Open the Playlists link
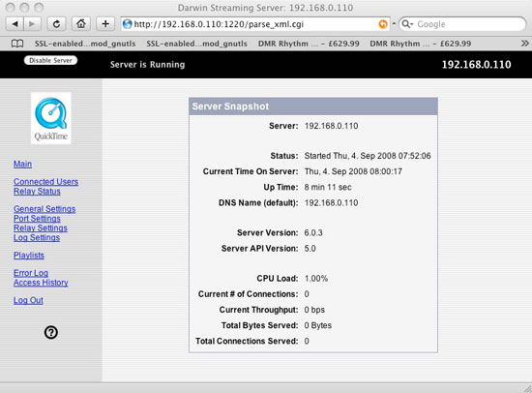The width and height of the screenshot is (532, 393). pyautogui.click(x=29, y=256)
